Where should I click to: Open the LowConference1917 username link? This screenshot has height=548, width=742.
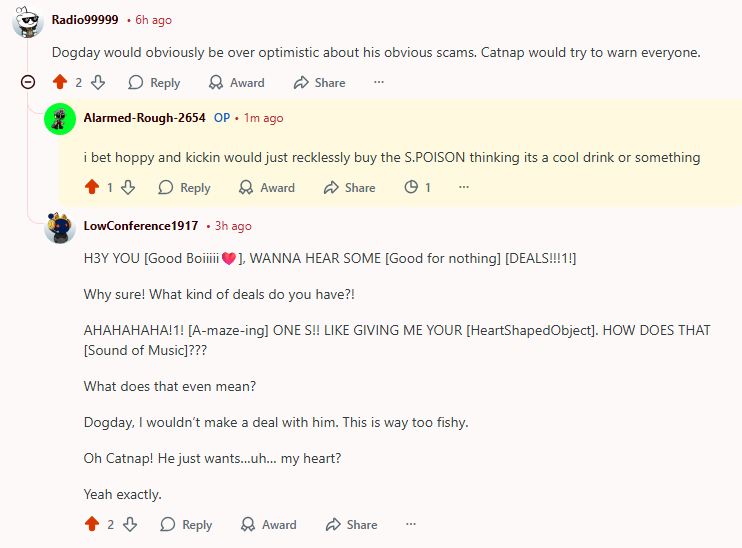click(141, 226)
